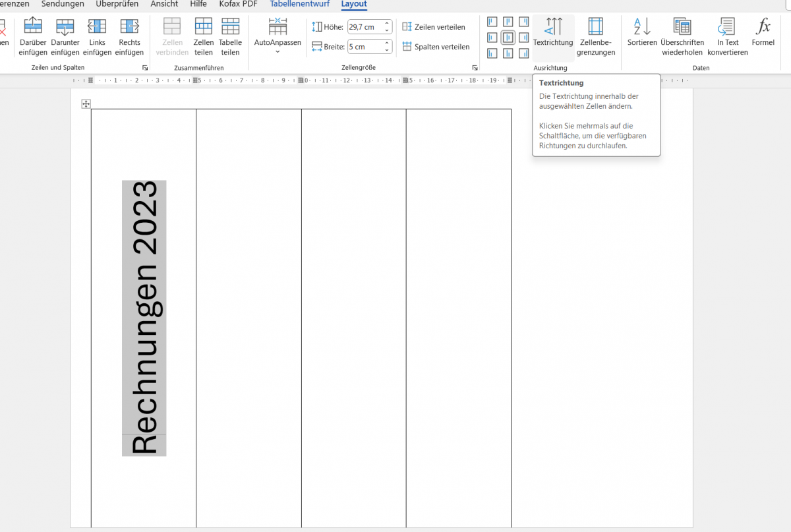
Task: Switch to the Tabellenentwurf tab
Action: pyautogui.click(x=300, y=4)
